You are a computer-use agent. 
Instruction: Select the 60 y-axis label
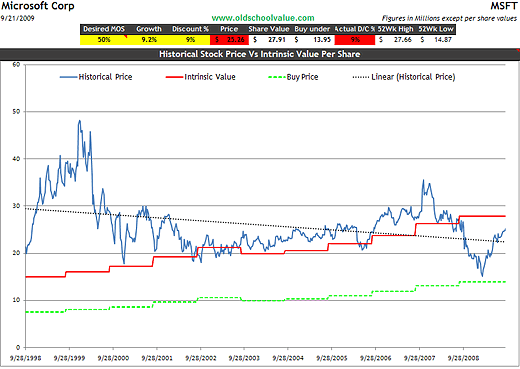click(16, 64)
